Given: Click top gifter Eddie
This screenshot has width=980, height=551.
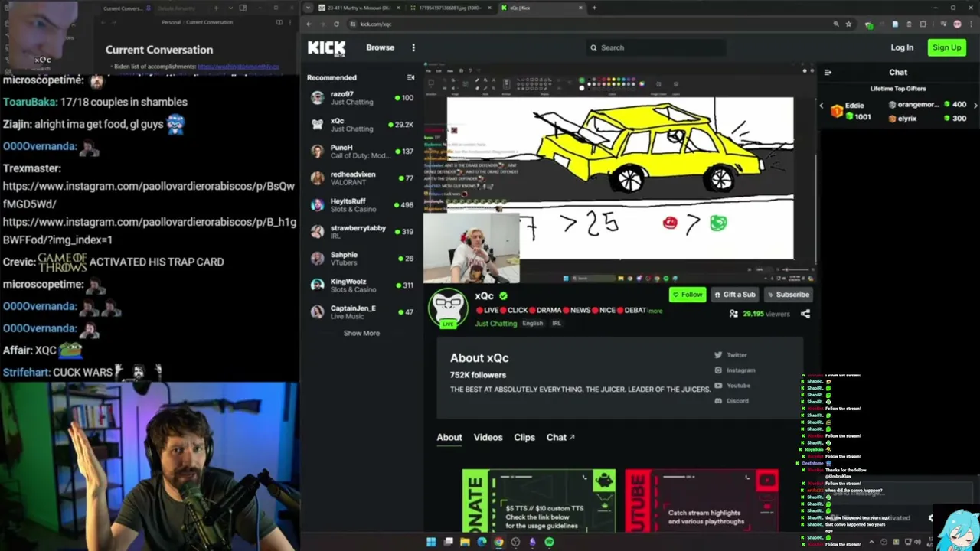Looking at the screenshot, I should tap(851, 112).
